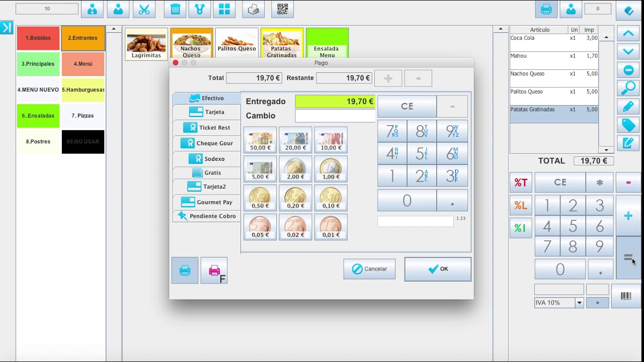Add the 50,00 € banknote amount

pyautogui.click(x=260, y=140)
